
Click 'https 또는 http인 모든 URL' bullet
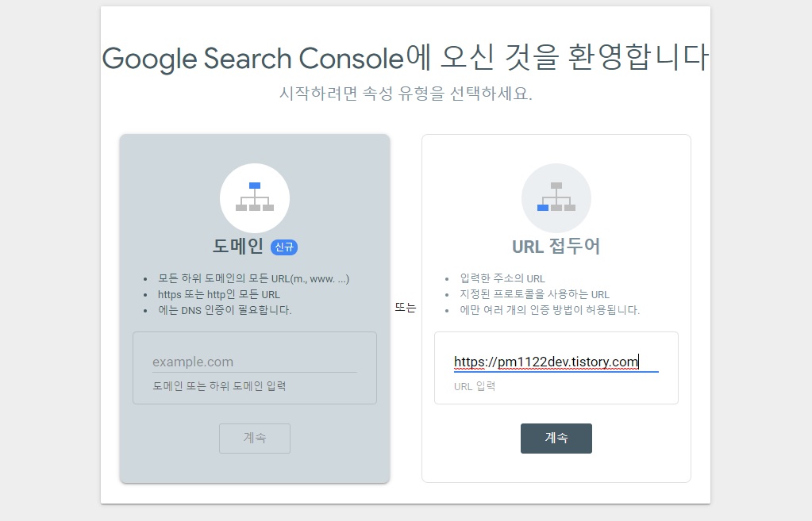tap(218, 294)
